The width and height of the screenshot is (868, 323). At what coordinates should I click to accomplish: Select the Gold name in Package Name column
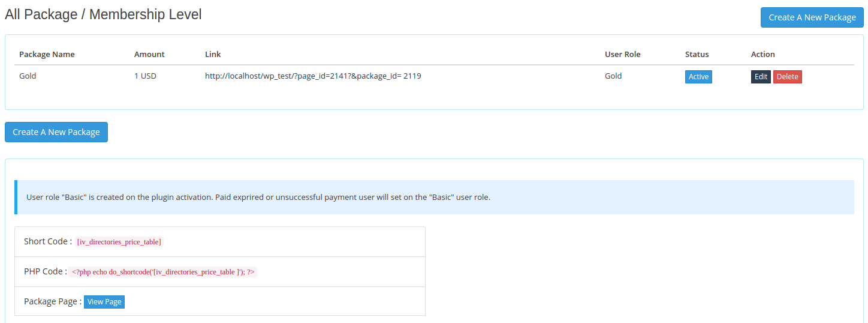pos(28,76)
